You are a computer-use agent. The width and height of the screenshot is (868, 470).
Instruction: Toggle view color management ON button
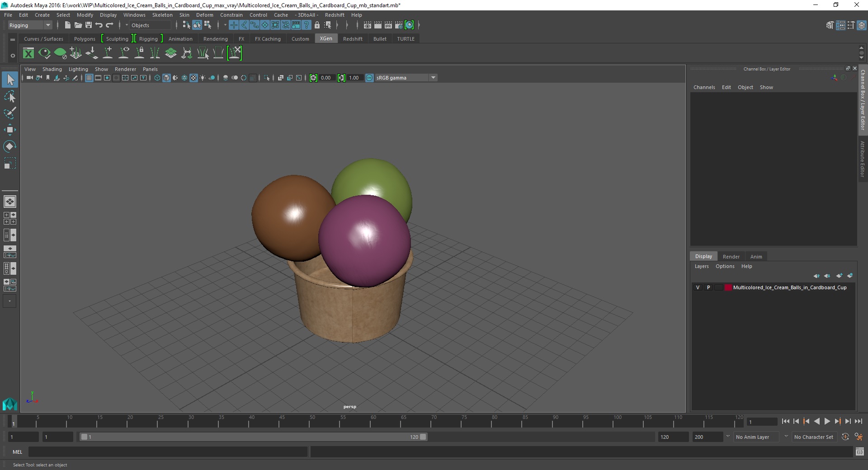(x=369, y=78)
